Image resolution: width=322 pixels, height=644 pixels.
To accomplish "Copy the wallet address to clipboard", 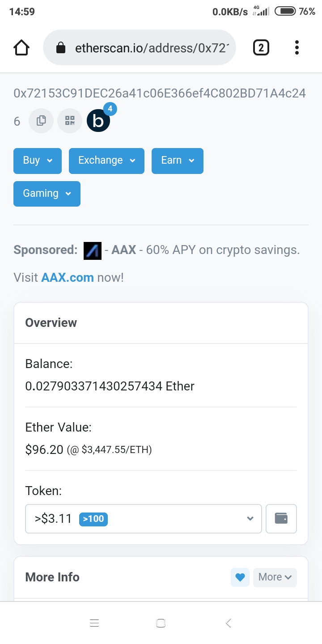I will point(41,121).
